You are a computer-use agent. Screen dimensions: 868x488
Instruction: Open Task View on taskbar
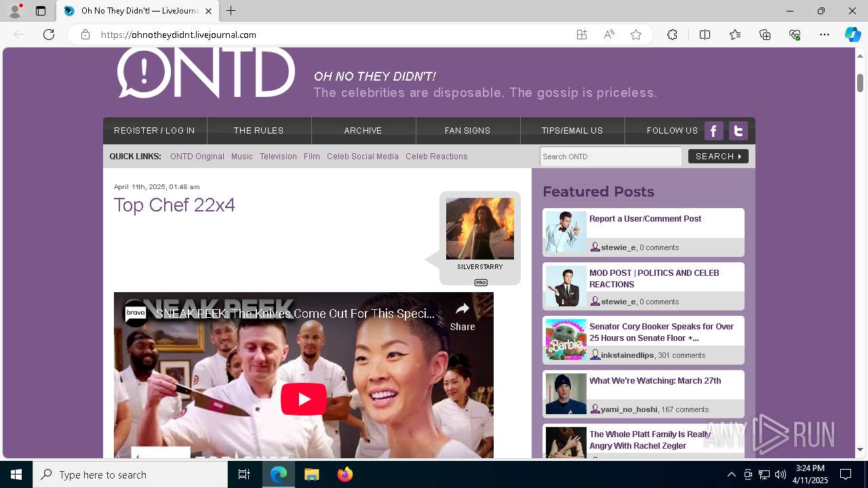click(244, 474)
